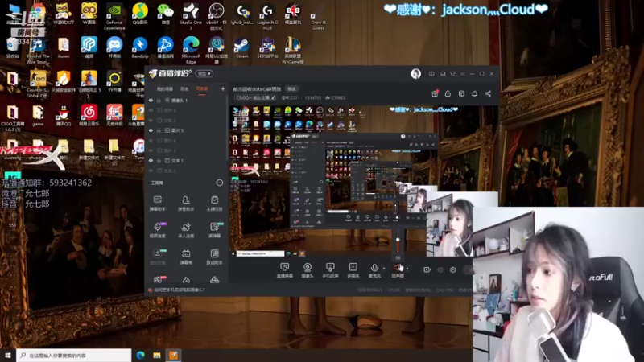Add a 手机投屏 phone screen-cast source
The image size is (644, 362).
point(330,270)
